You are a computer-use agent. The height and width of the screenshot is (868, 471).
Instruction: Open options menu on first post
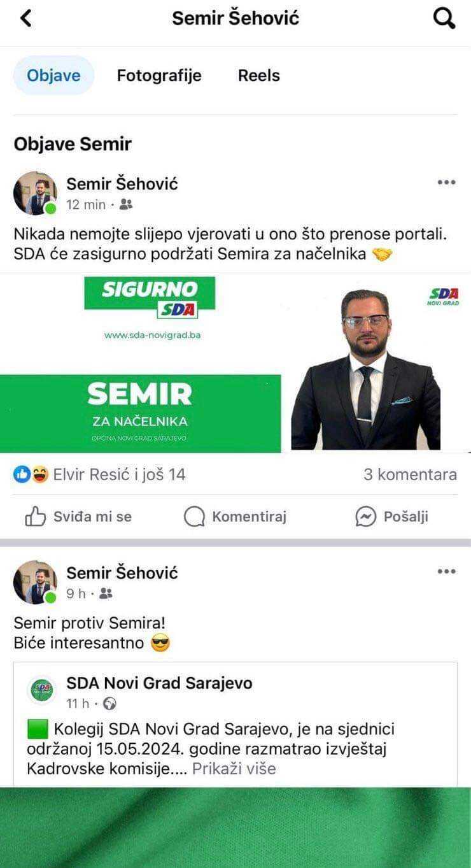pos(446,183)
